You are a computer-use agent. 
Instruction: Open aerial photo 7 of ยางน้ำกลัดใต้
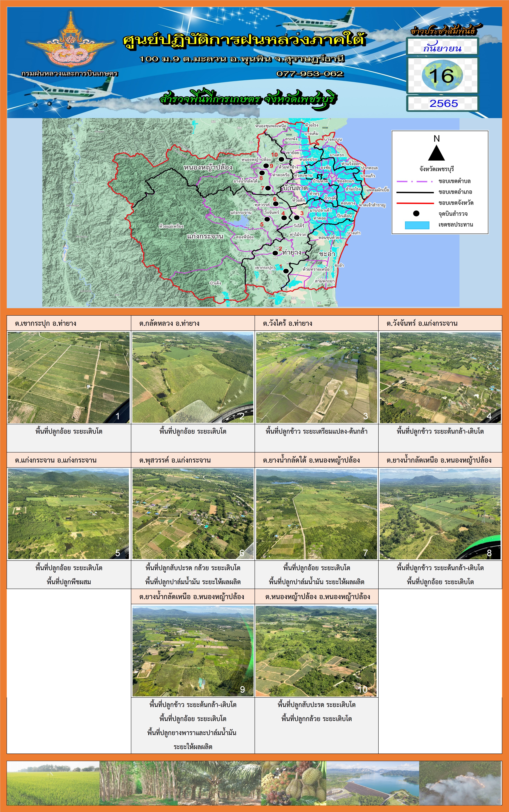(x=316, y=514)
